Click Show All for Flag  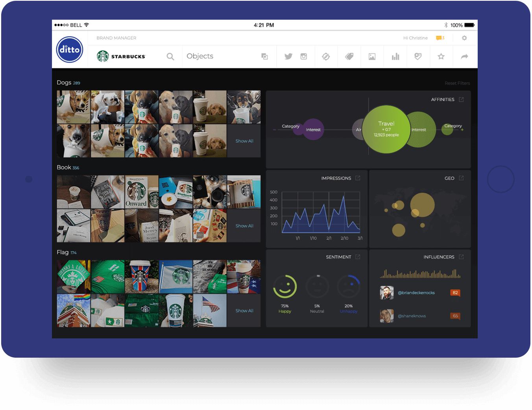pos(244,311)
